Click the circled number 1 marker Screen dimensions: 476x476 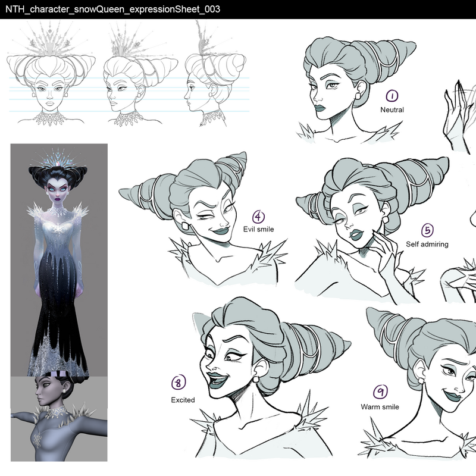392,96
